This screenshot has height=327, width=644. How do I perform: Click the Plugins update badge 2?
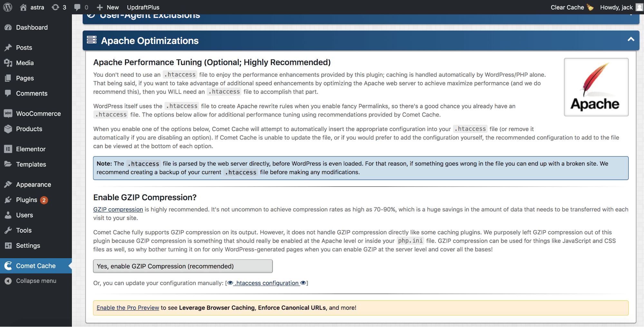44,200
